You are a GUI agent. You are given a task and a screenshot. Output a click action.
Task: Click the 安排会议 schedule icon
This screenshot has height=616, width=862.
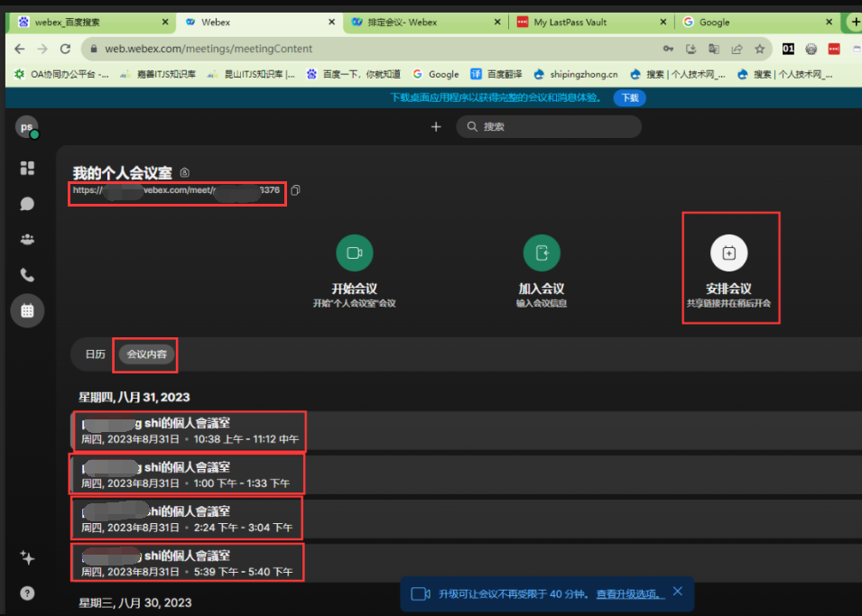(729, 253)
